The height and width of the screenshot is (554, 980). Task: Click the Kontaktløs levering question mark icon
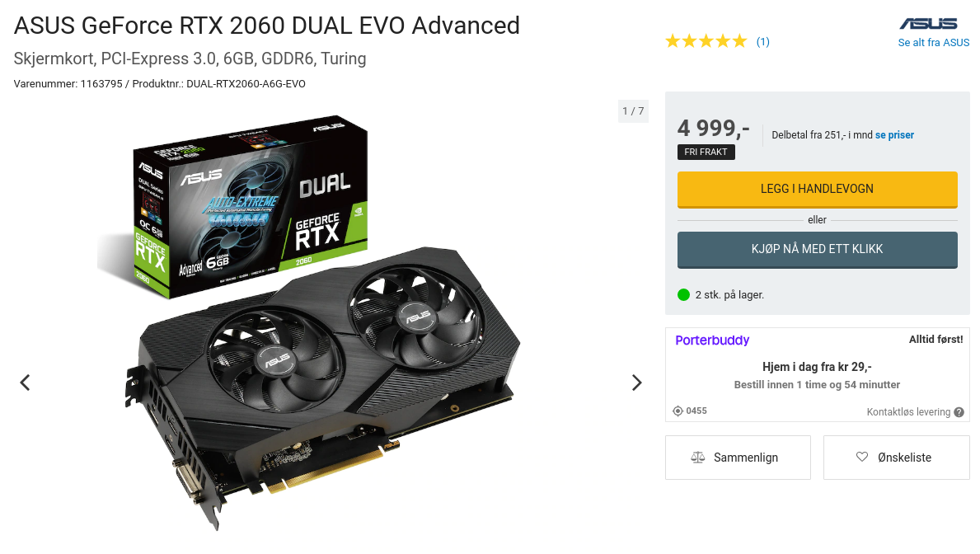959,412
